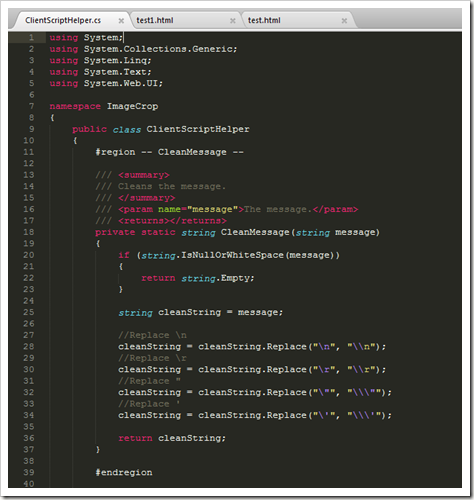Click the 'namespace' keyword

click(x=75, y=106)
